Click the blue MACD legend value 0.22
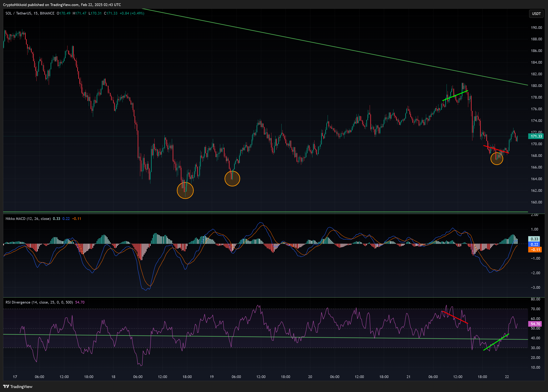This screenshot has width=548, height=392. [x=66, y=219]
